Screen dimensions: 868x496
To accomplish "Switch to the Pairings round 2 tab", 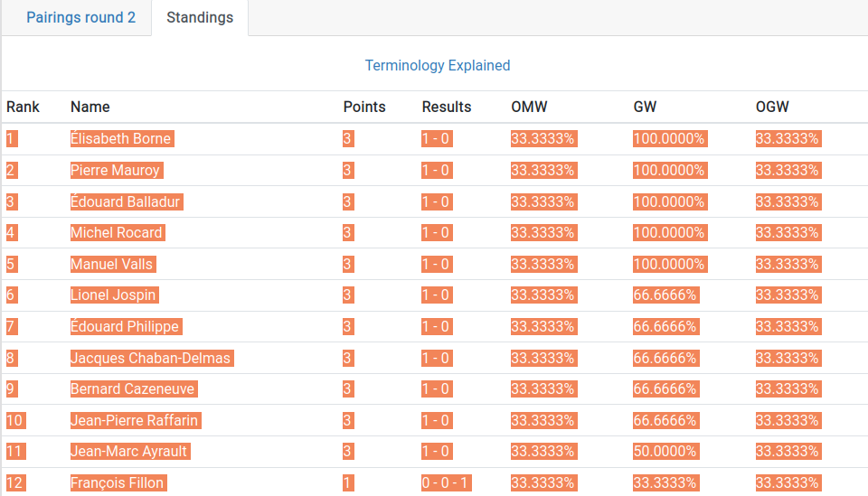I will 80,18.
